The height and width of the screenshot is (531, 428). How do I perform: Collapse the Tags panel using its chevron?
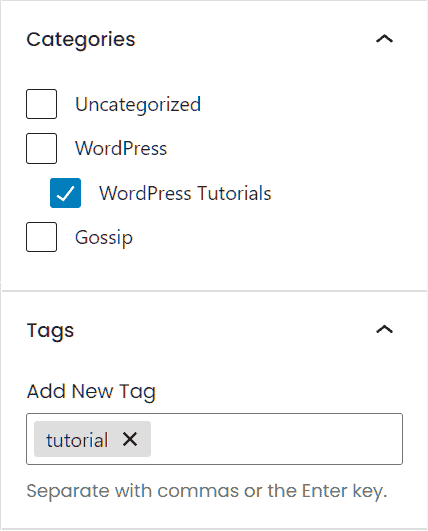385,329
